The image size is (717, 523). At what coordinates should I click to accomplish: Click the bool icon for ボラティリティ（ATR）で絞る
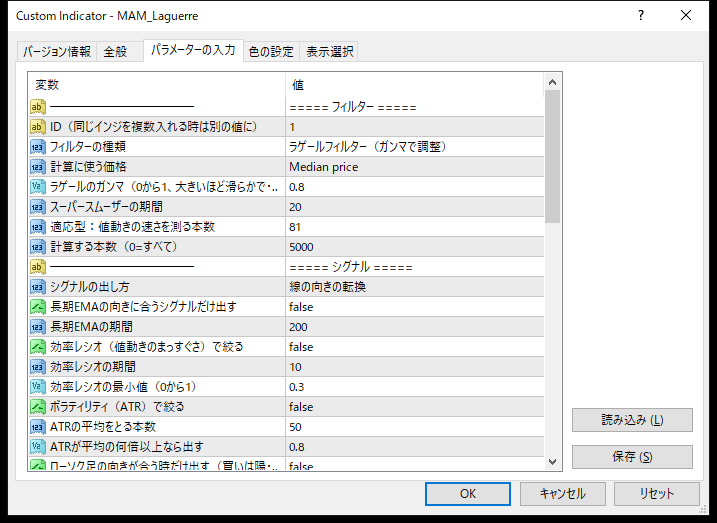click(38, 407)
